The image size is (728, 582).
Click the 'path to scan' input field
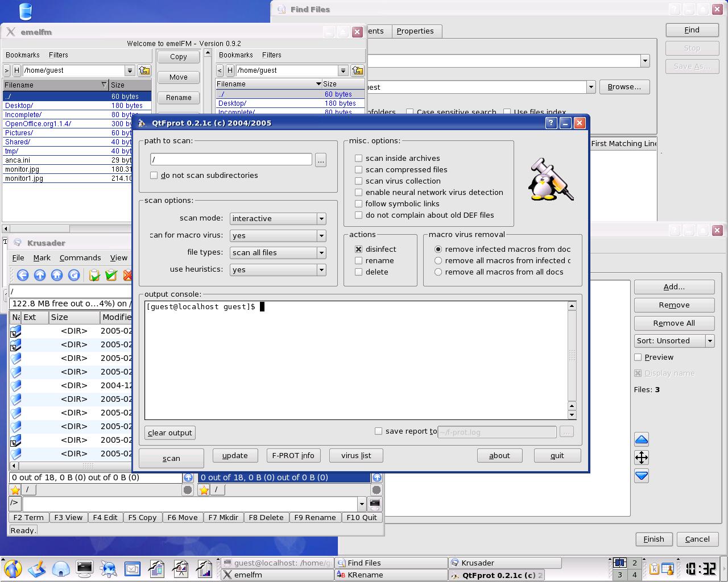(x=231, y=160)
